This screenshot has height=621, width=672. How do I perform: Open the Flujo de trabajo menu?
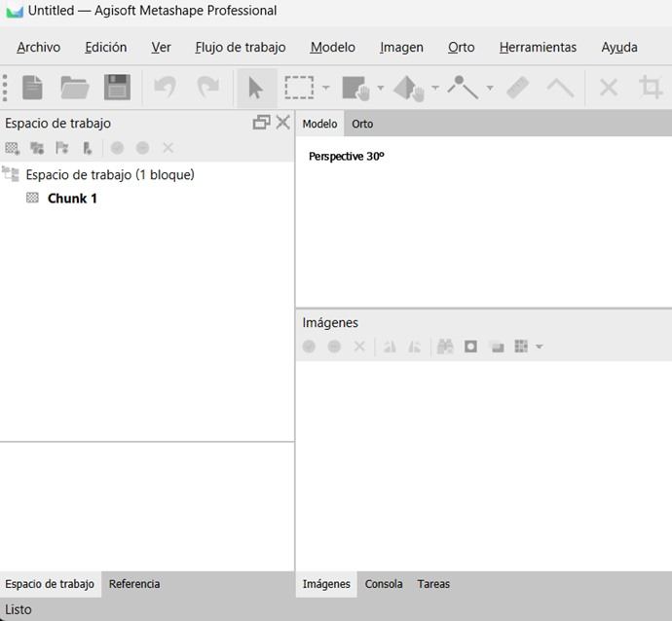click(x=241, y=47)
